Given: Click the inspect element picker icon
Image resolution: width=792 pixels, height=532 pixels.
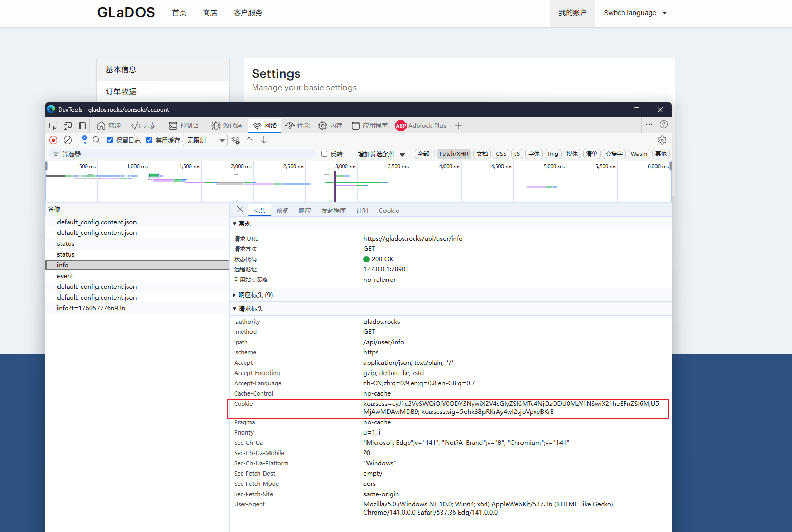Looking at the screenshot, I should (x=53, y=126).
